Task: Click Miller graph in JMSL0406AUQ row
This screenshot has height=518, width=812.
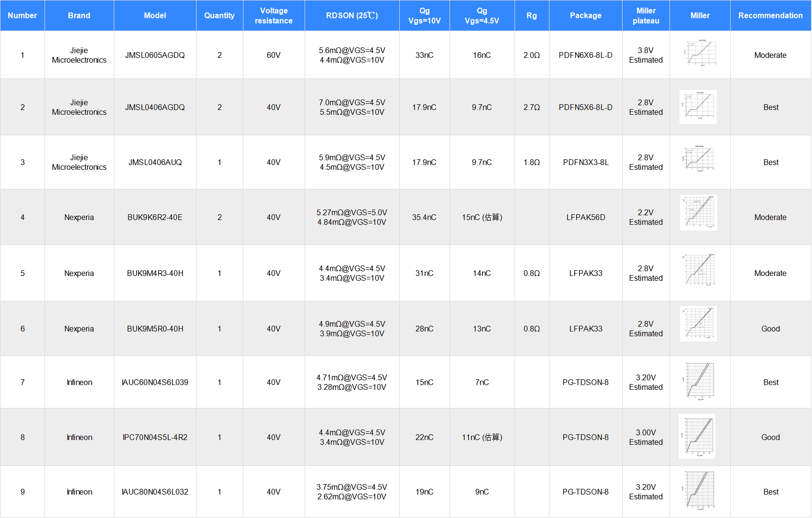Action: point(699,159)
